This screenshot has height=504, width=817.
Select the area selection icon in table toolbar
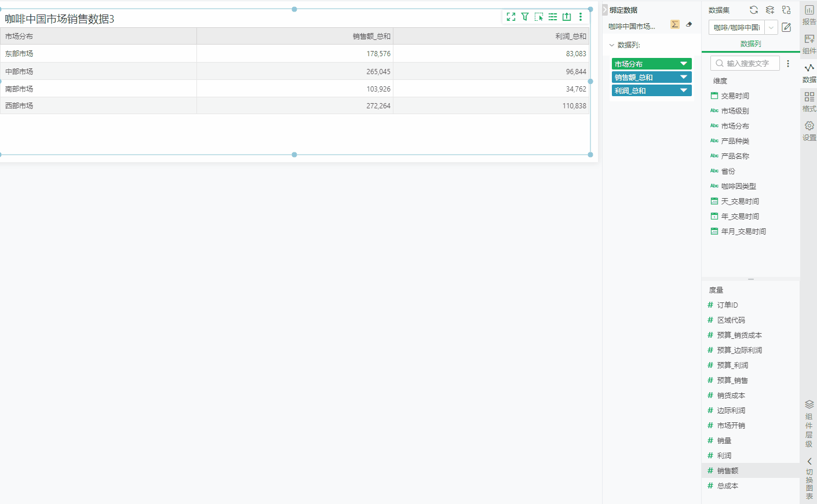539,17
